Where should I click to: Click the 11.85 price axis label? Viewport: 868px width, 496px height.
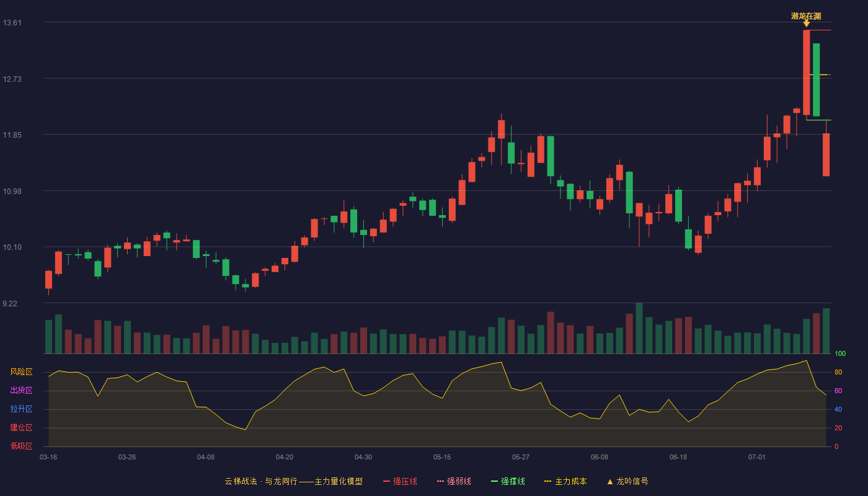(12, 135)
